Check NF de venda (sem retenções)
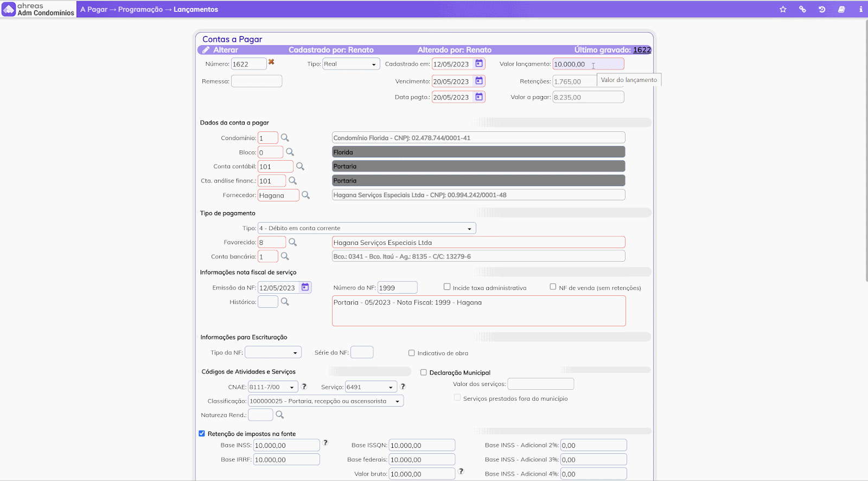 click(x=553, y=287)
